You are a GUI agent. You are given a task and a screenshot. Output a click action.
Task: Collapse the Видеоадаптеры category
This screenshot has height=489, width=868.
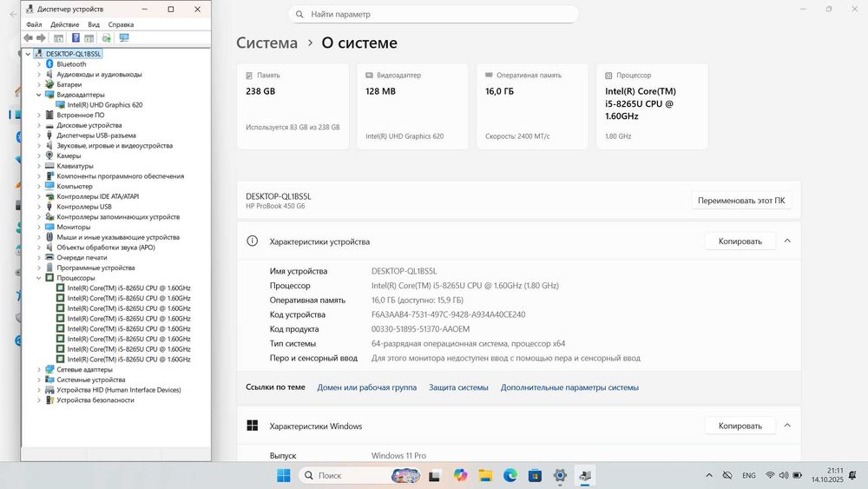point(39,95)
